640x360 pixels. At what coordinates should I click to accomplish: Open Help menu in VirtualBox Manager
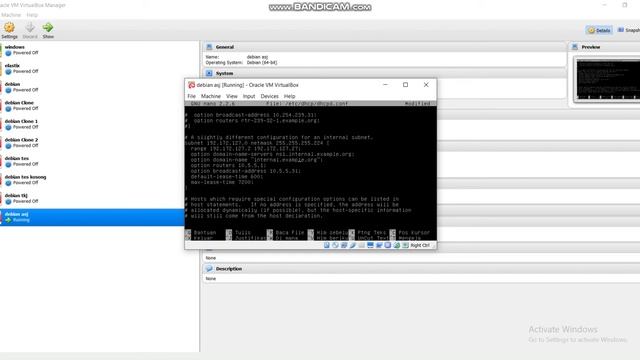click(x=32, y=15)
